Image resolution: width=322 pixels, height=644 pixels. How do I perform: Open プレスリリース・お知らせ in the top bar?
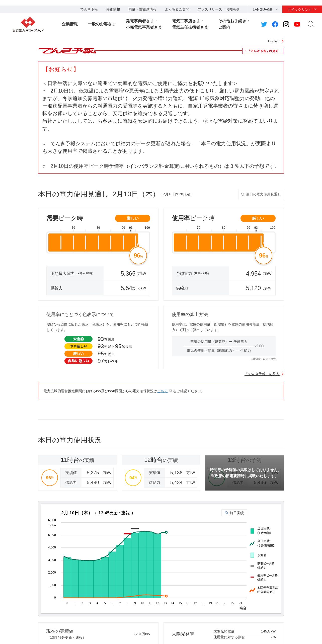(x=218, y=10)
